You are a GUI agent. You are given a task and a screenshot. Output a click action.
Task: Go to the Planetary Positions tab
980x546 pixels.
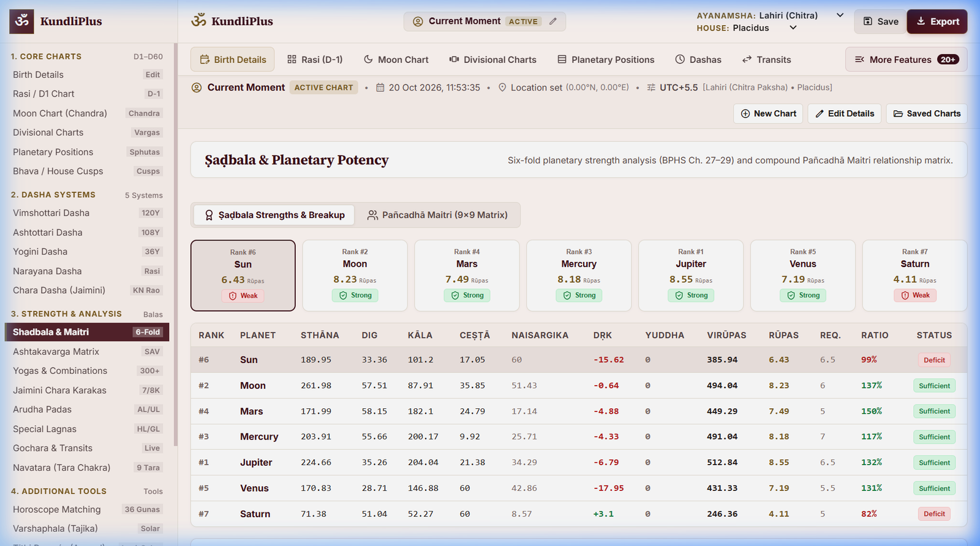pyautogui.click(x=606, y=59)
